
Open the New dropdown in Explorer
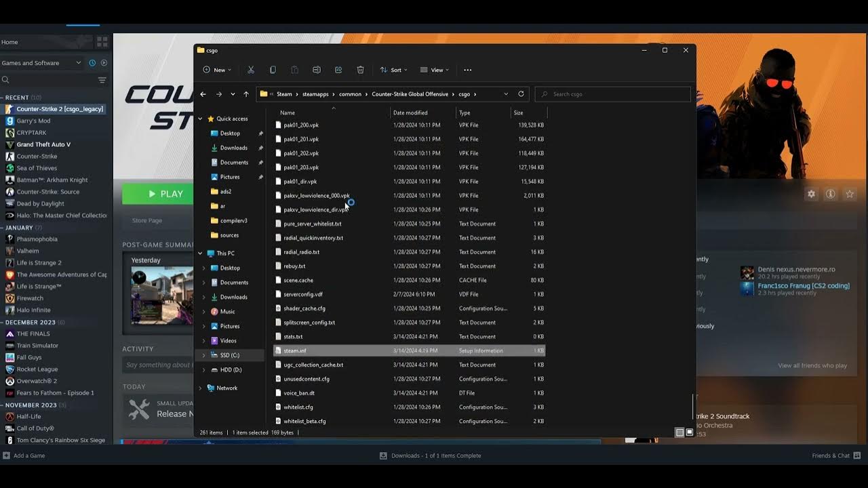217,70
